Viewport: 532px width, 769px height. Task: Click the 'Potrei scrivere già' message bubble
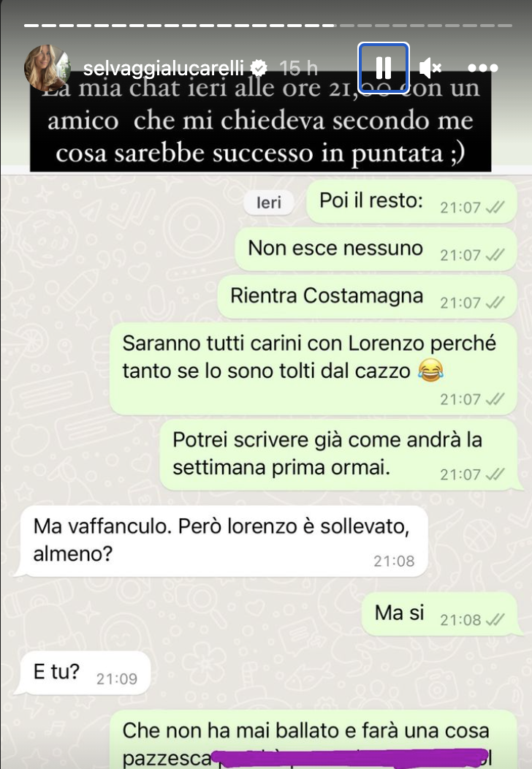pyautogui.click(x=338, y=455)
